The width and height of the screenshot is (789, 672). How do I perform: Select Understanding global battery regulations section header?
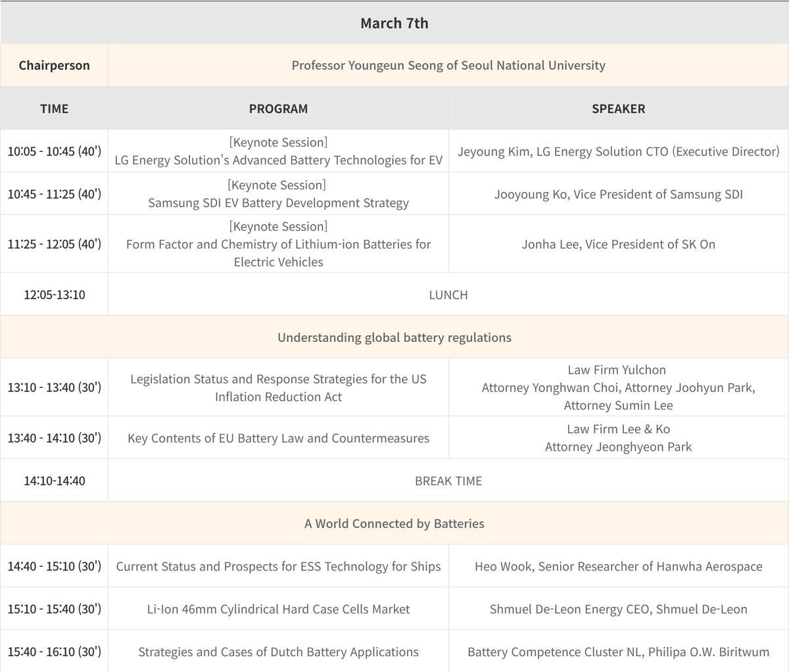(394, 337)
